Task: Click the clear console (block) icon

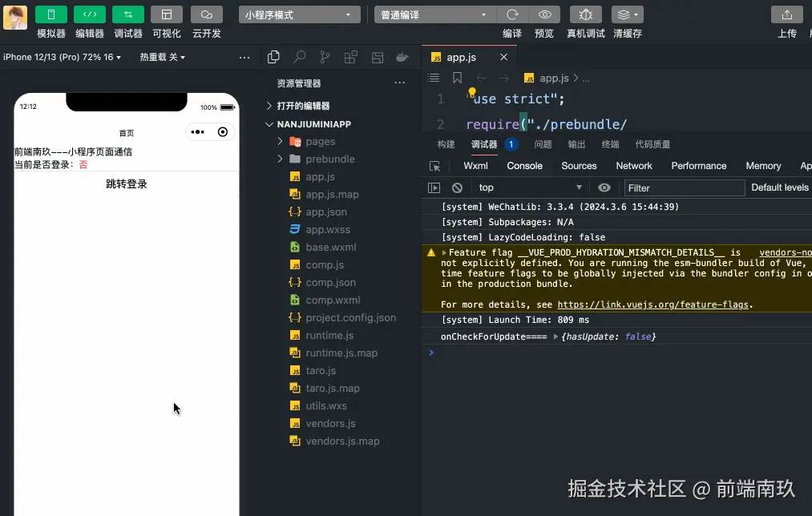Action: [457, 187]
